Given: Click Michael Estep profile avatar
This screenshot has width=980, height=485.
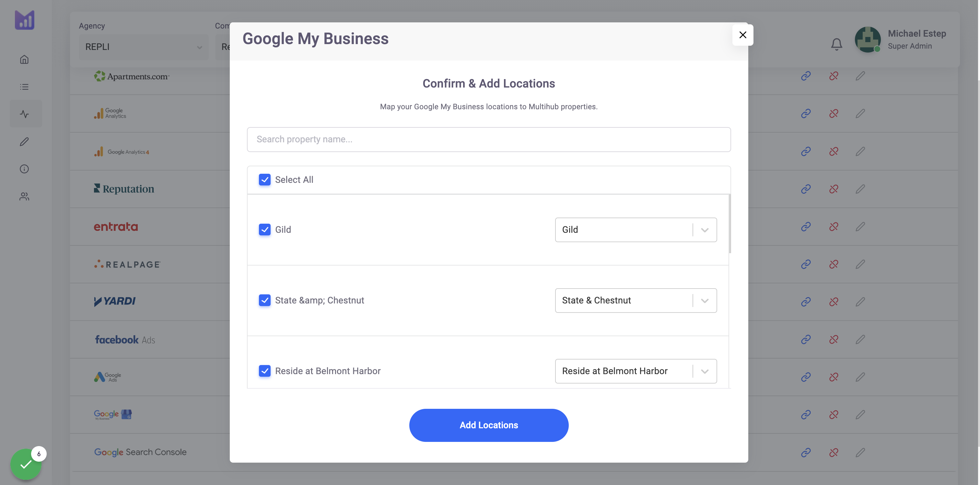Looking at the screenshot, I should tap(868, 40).
